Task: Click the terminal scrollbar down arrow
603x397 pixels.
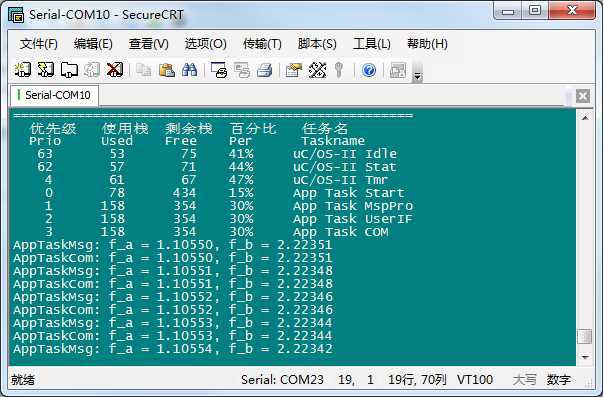Action: click(585, 357)
